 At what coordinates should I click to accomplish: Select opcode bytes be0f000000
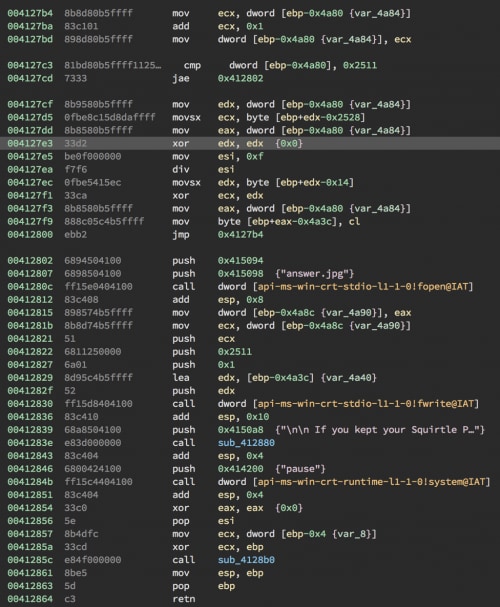(93, 156)
